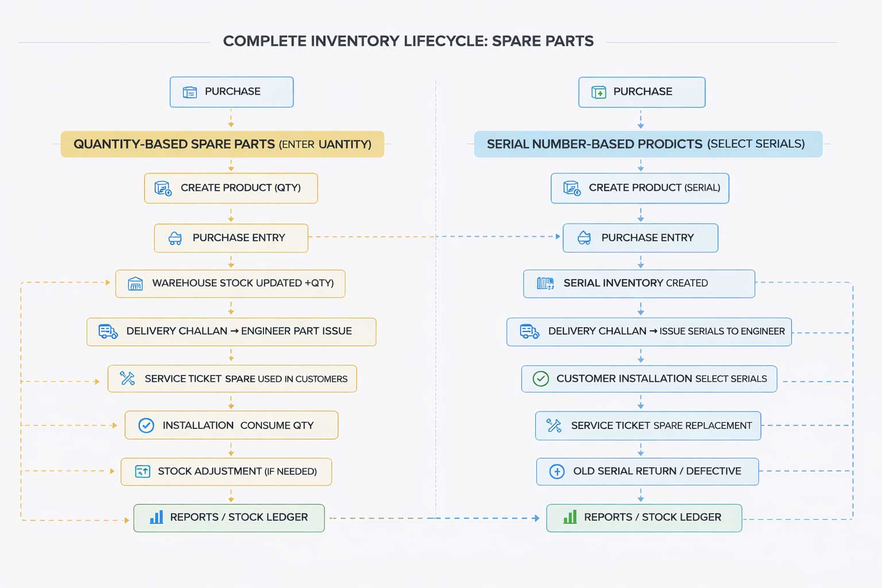The height and width of the screenshot is (588, 882).
Task: Click the truck icon beside Engineer Part Issue
Action: click(108, 331)
